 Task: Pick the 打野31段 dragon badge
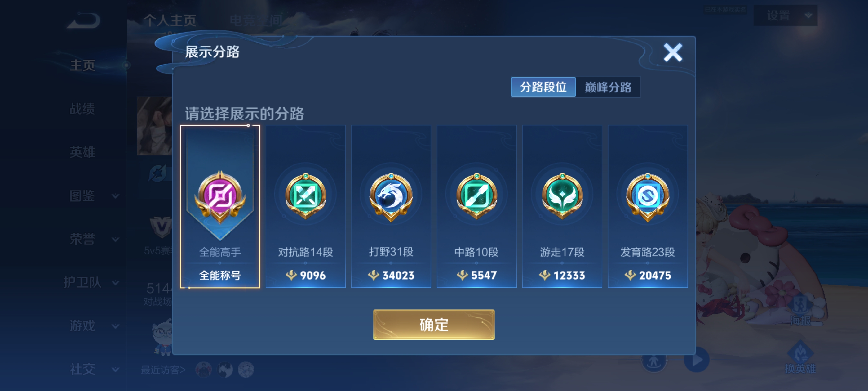391,206
